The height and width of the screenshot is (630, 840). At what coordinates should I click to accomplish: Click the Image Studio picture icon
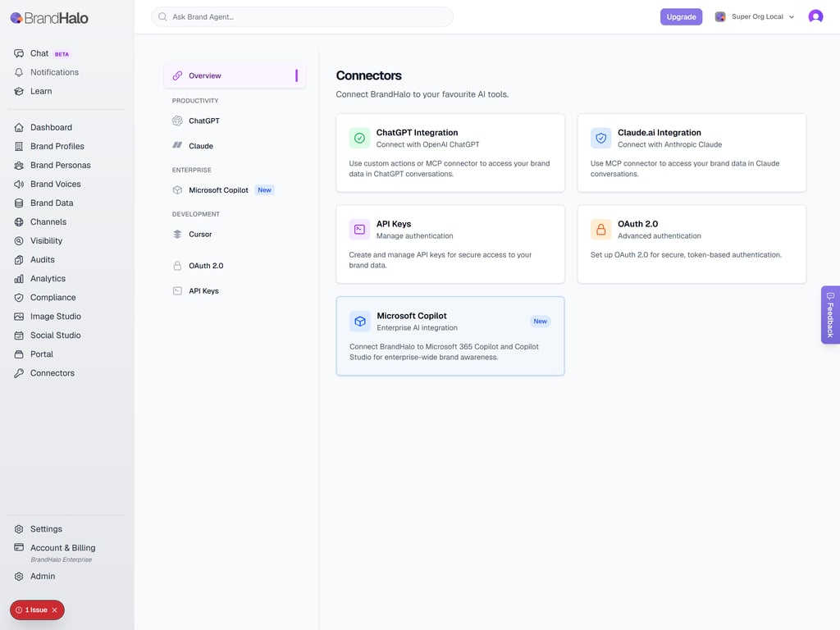pos(19,317)
